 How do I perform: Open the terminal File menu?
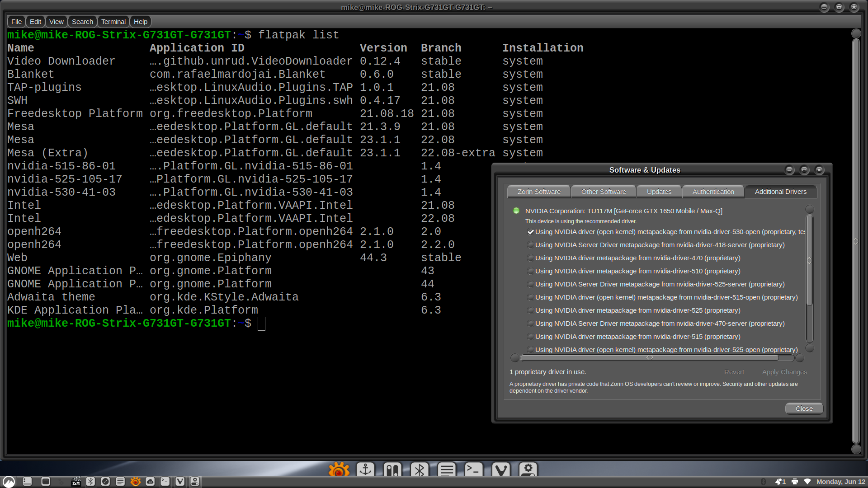coord(16,22)
